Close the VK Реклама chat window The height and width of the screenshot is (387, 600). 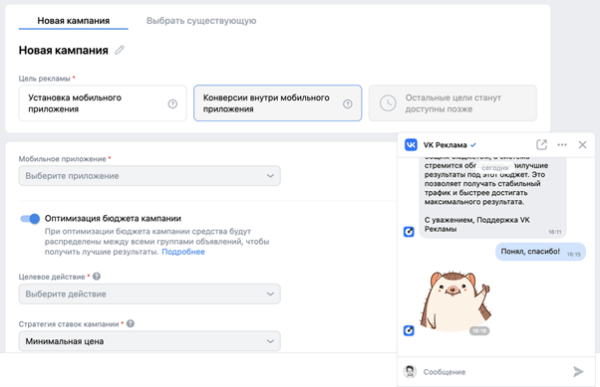coord(582,145)
